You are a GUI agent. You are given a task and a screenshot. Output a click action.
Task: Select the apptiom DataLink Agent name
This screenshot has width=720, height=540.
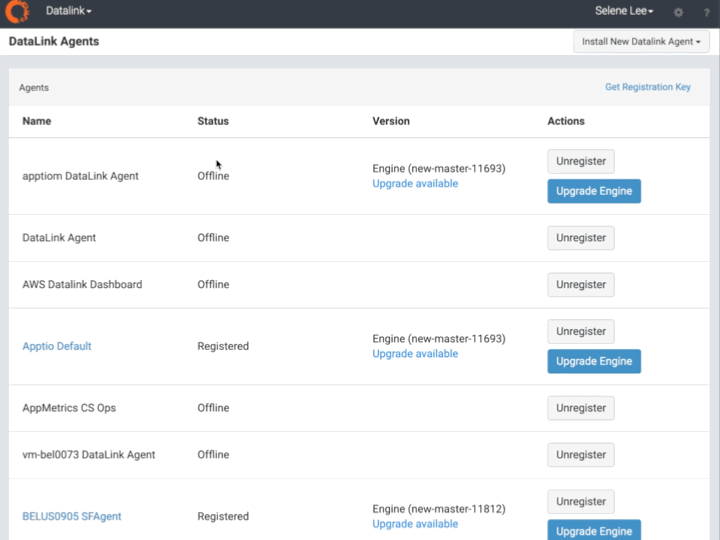pyautogui.click(x=80, y=176)
